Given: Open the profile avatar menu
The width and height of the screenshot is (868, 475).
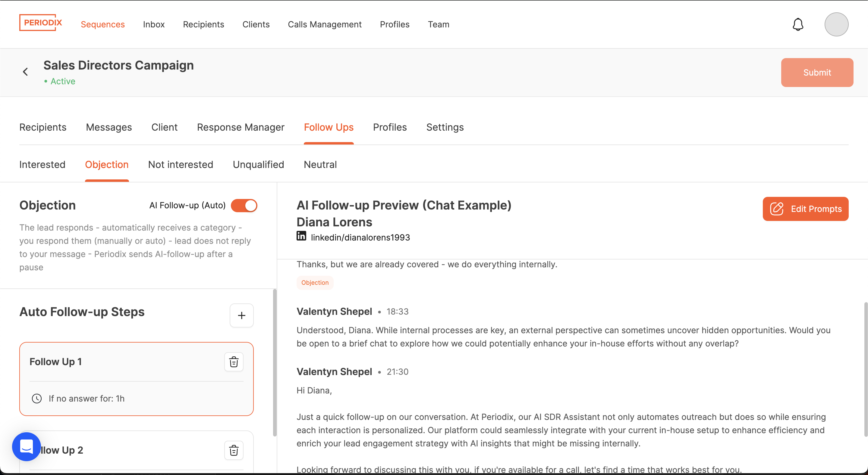Looking at the screenshot, I should 836,24.
